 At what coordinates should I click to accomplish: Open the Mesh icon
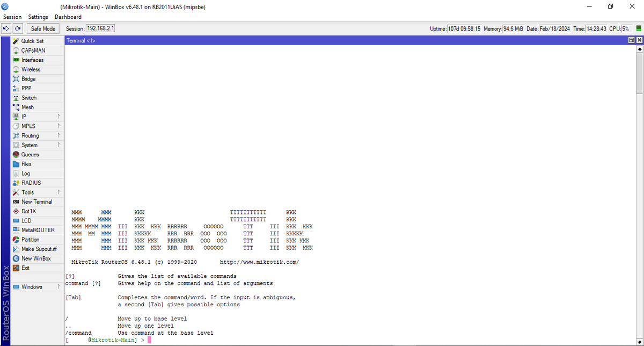[16, 107]
